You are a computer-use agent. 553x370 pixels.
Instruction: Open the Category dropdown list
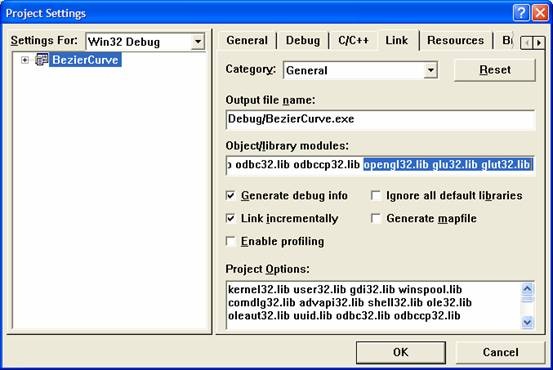pyautogui.click(x=431, y=70)
